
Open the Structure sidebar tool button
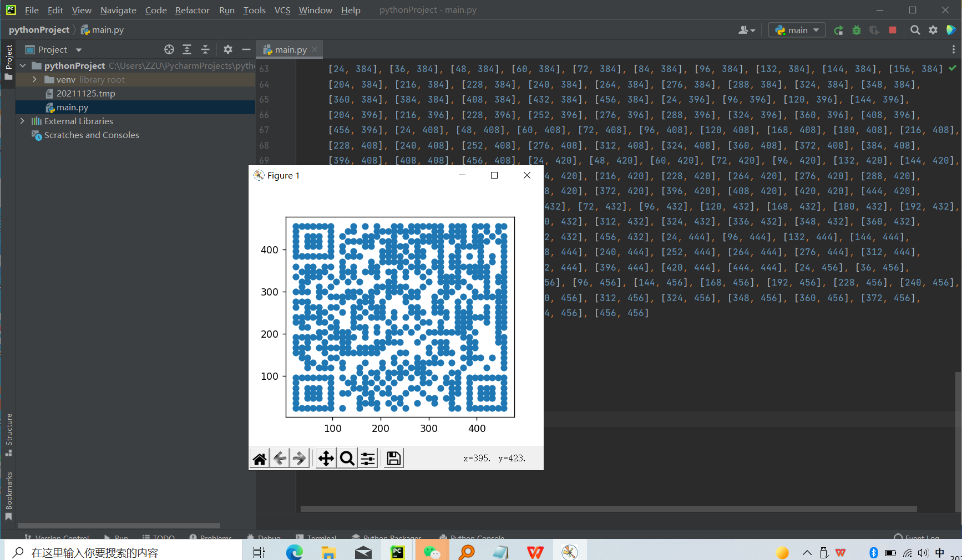(x=8, y=435)
